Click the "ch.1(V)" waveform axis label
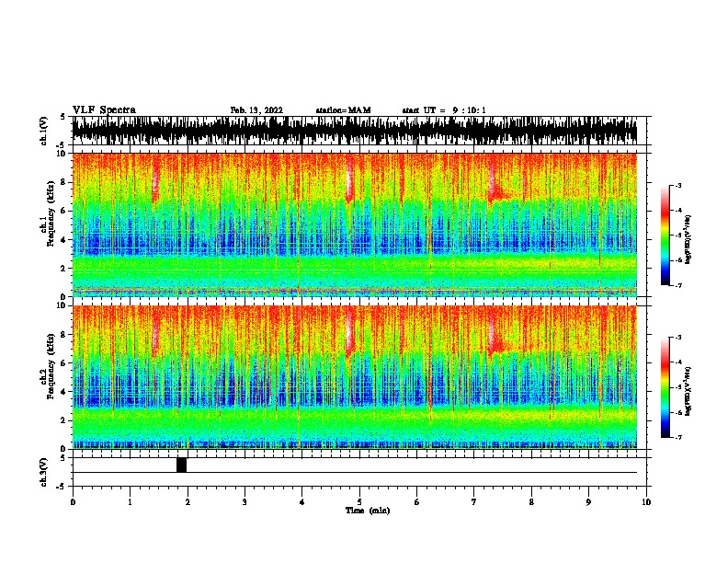 (44, 131)
